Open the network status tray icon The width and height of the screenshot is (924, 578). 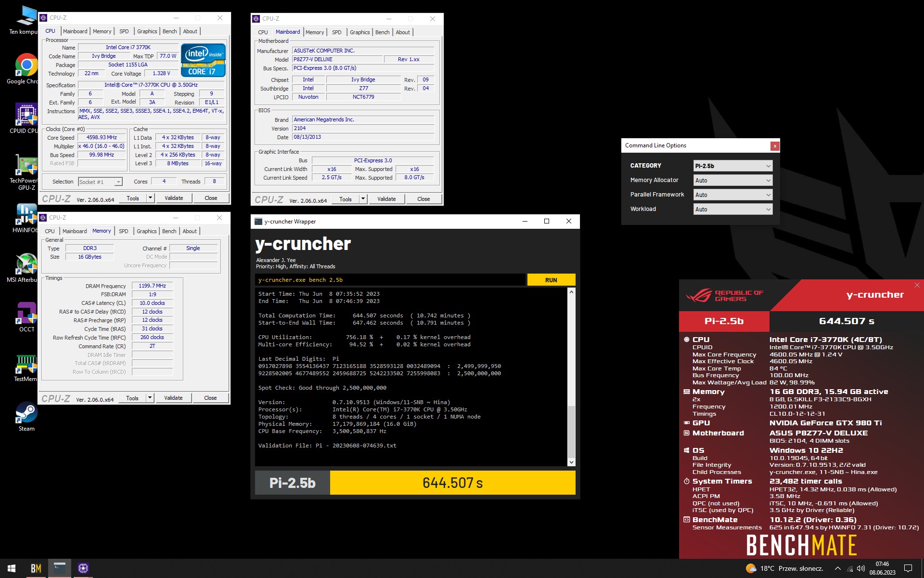(850, 568)
